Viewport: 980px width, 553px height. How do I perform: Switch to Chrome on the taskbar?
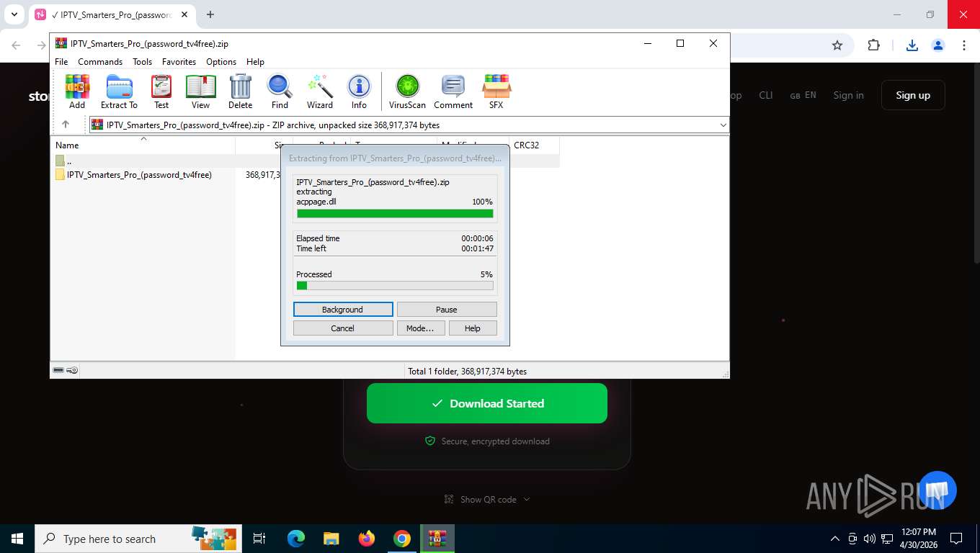click(402, 539)
